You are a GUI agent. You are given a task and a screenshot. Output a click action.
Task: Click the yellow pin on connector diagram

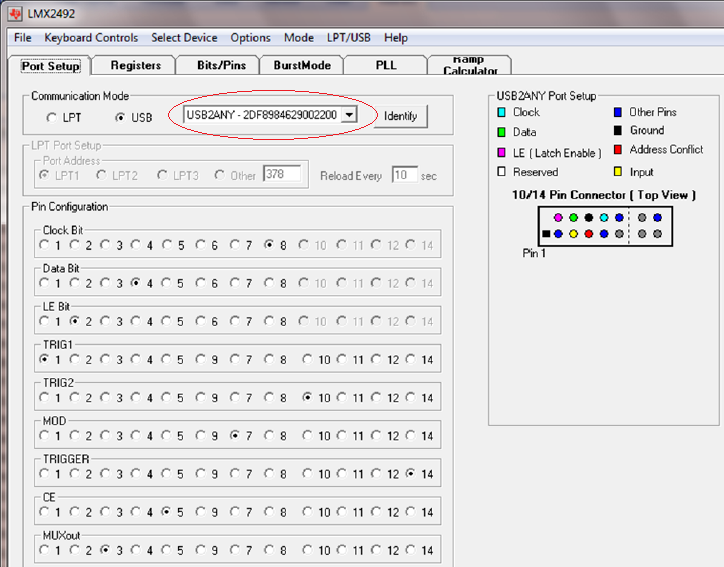[573, 234]
